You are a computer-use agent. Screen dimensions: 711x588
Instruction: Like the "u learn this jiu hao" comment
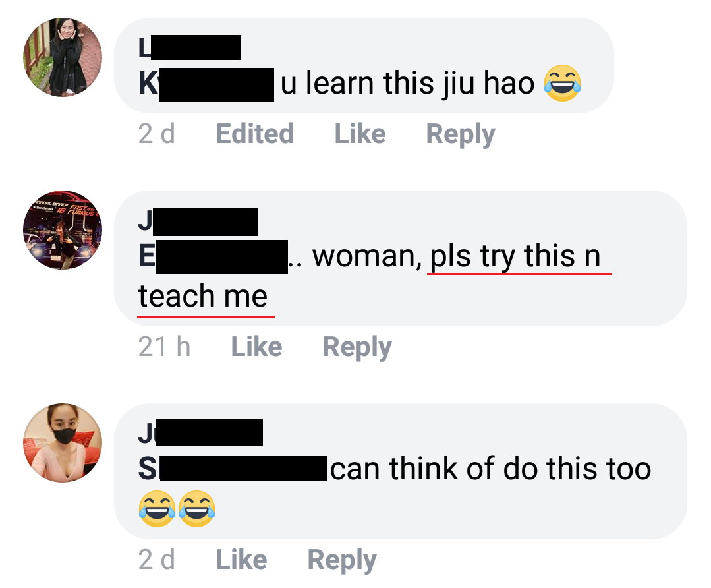coord(360,134)
